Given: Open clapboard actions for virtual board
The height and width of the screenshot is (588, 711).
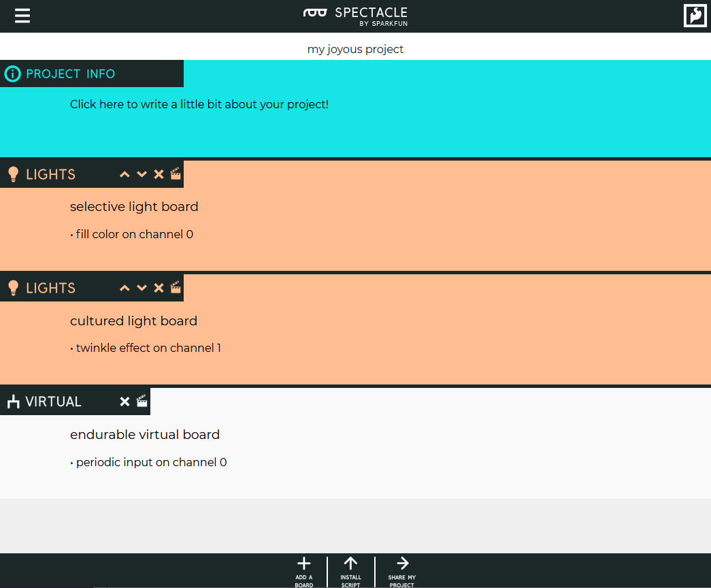Looking at the screenshot, I should (x=142, y=401).
